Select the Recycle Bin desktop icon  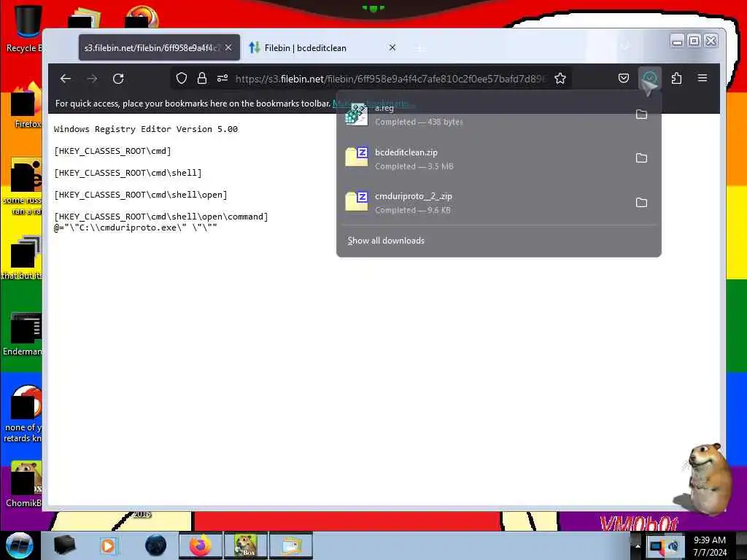25,28
